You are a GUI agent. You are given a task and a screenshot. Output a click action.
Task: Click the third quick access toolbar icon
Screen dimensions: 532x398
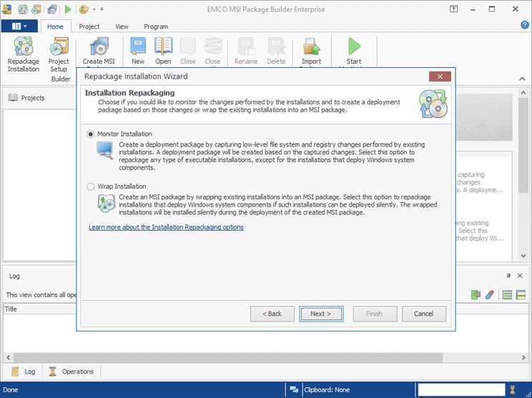(36, 9)
